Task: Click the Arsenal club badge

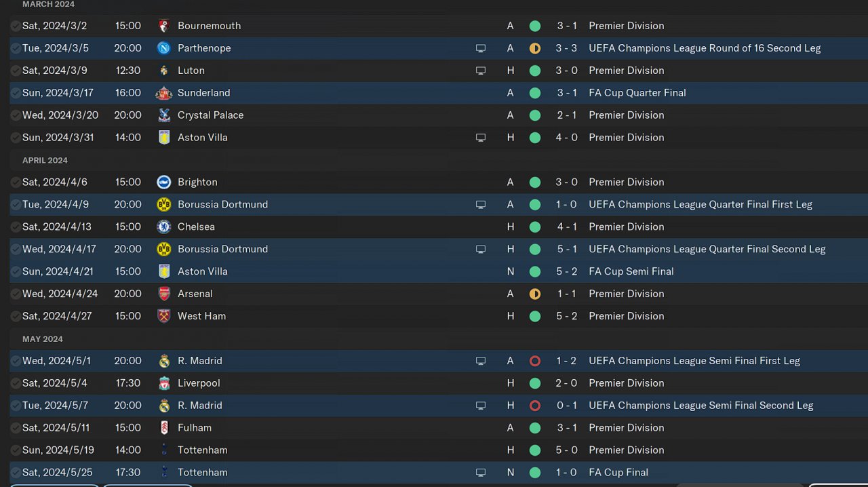Action: (x=163, y=294)
